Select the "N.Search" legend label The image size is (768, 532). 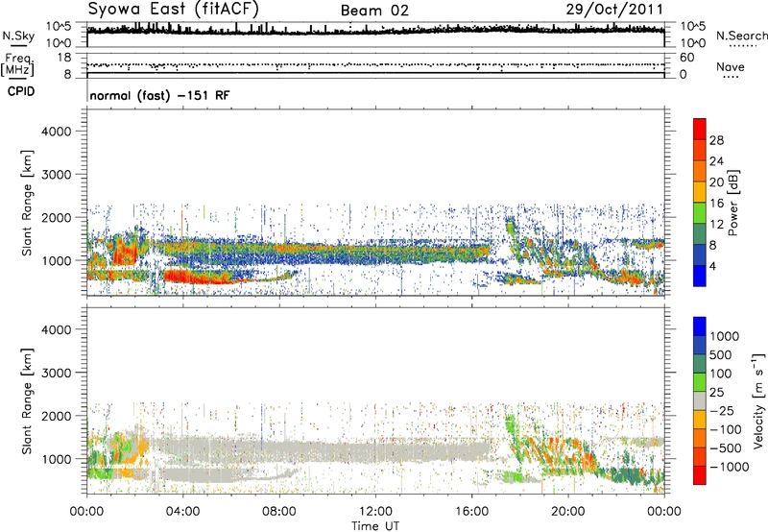(x=742, y=36)
